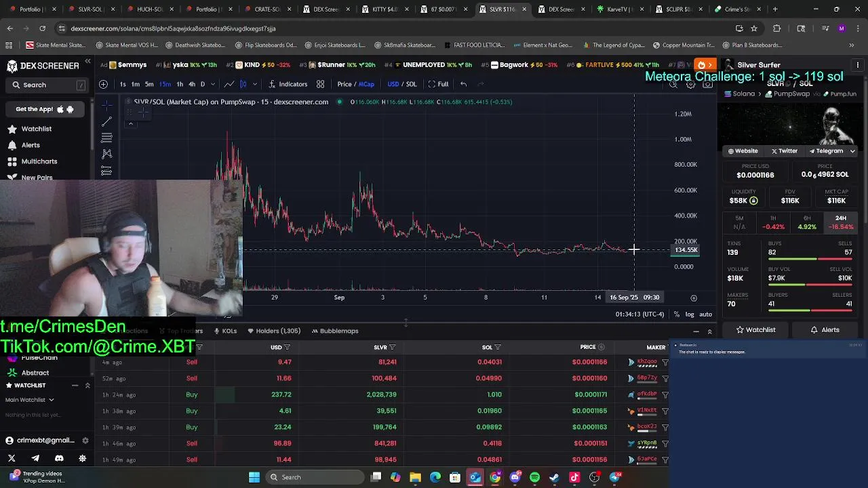This screenshot has width=868, height=488.
Task: Select the 5m timeframe
Action: 149,84
